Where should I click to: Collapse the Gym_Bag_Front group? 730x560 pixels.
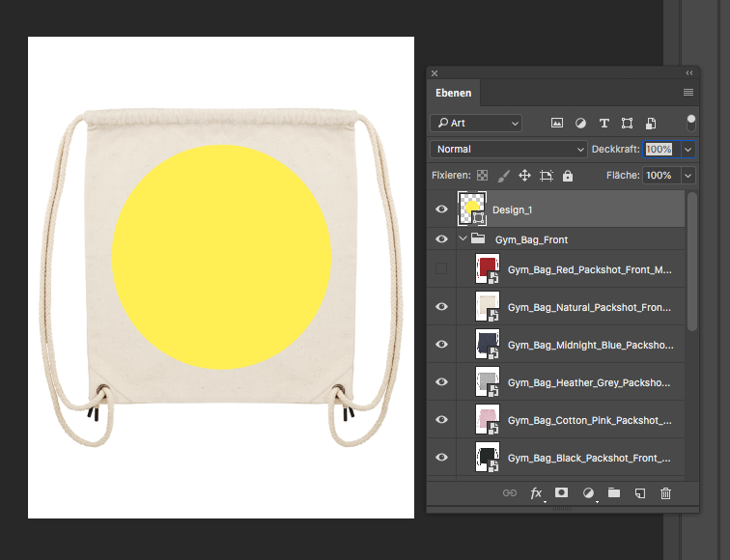pyautogui.click(x=463, y=239)
